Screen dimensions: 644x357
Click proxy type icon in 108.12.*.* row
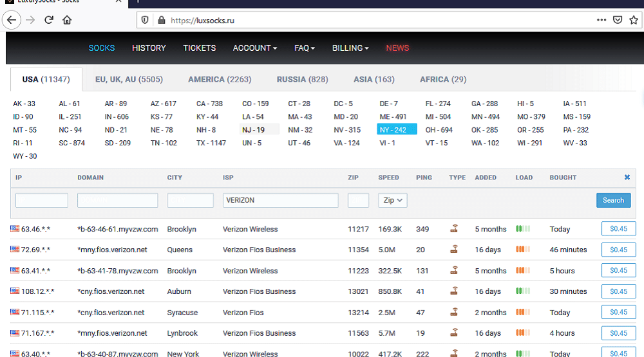point(454,291)
